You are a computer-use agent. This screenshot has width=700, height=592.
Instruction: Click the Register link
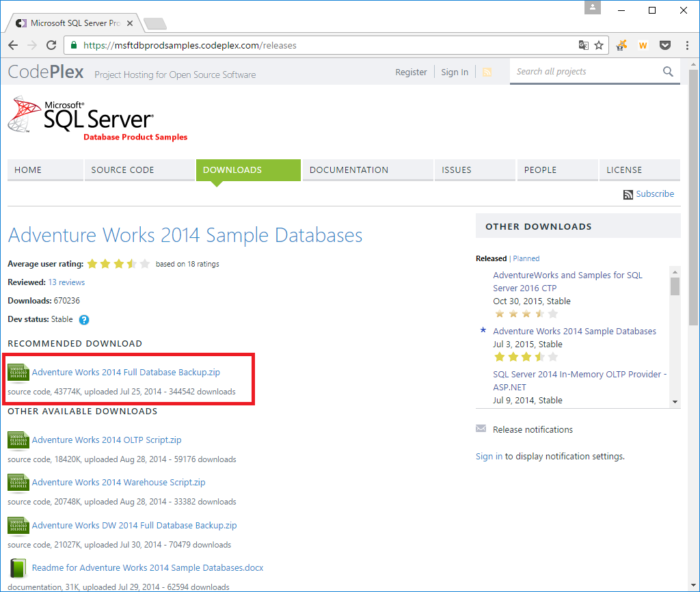pos(411,72)
